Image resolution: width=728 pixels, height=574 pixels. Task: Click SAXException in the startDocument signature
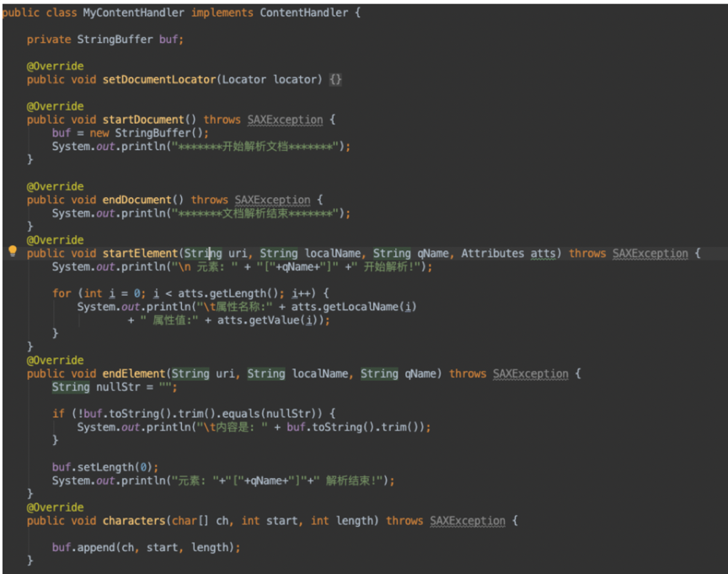[285, 120]
